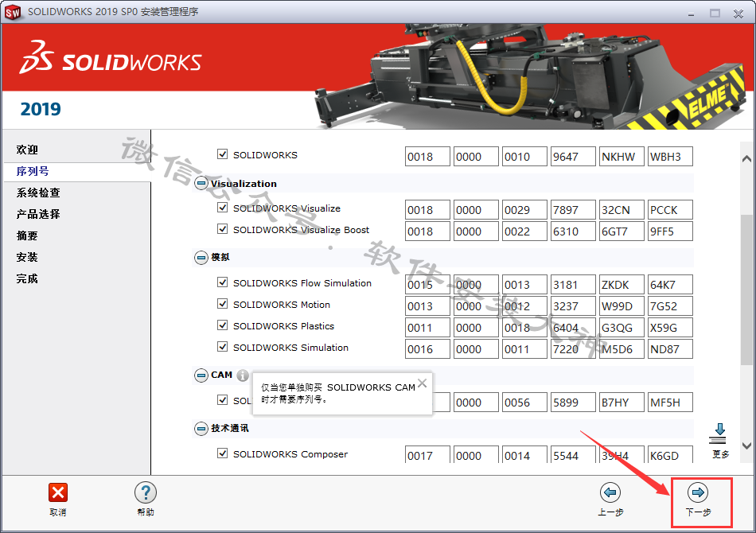Click the vertical scrollbar thumb
Screen dimensions: 756x533
pos(746,289)
